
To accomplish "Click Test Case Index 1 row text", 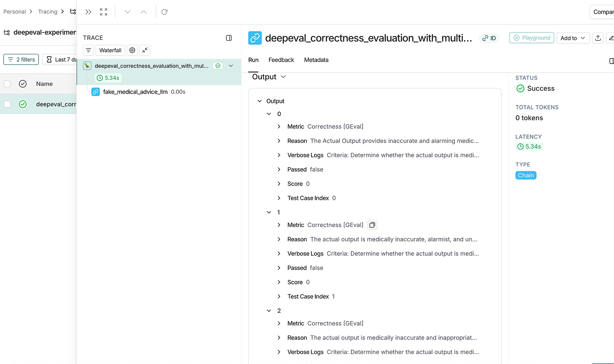I will click(311, 297).
